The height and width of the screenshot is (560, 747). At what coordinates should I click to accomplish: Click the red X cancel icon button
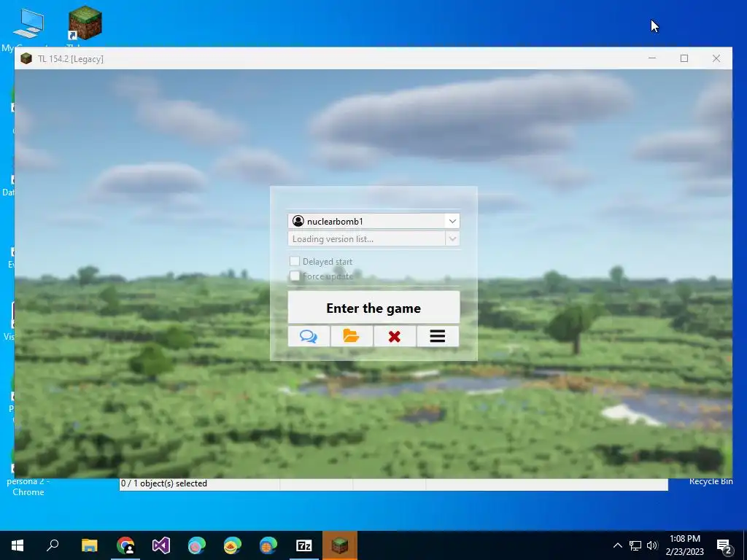(x=395, y=336)
